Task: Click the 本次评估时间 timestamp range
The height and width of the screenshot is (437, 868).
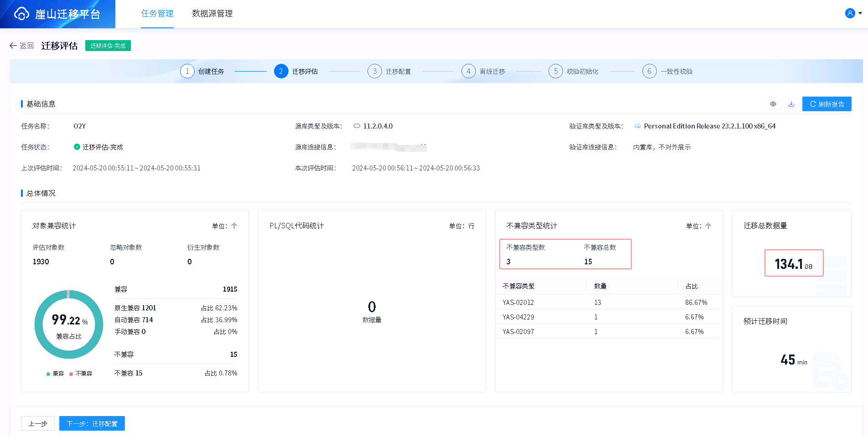Action: coord(416,168)
